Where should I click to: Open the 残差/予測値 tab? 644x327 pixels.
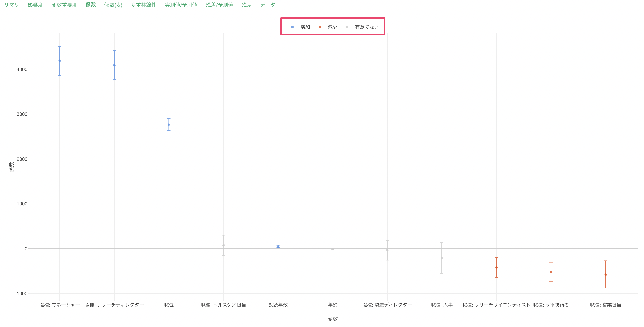pyautogui.click(x=219, y=5)
